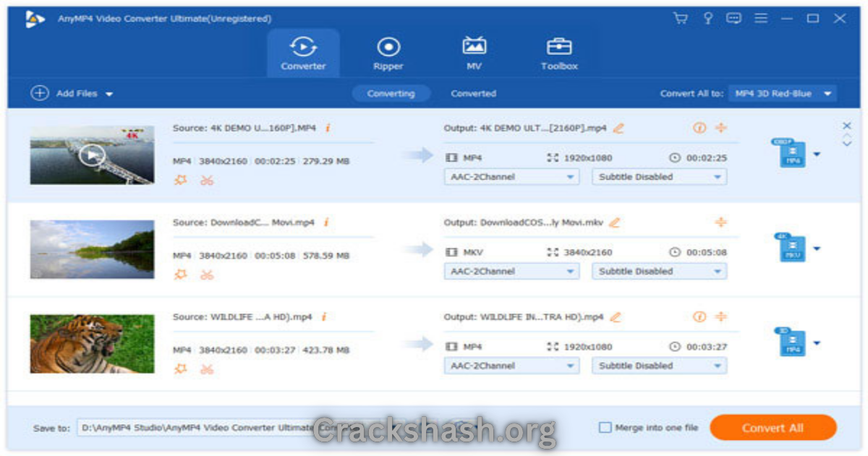The image size is (868, 456).
Task: Click 3D MP4 format profile icon for WILDLIFE
Action: pyautogui.click(x=789, y=342)
